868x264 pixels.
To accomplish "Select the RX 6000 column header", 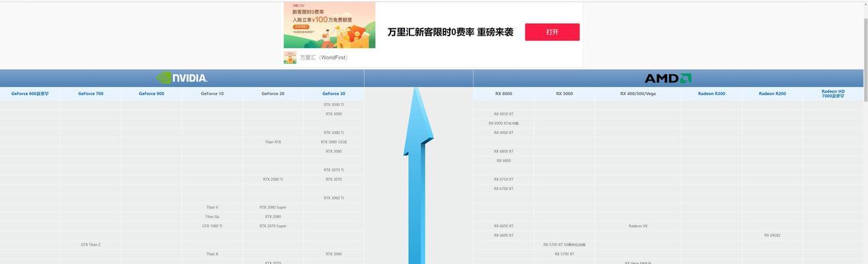I will [x=503, y=94].
